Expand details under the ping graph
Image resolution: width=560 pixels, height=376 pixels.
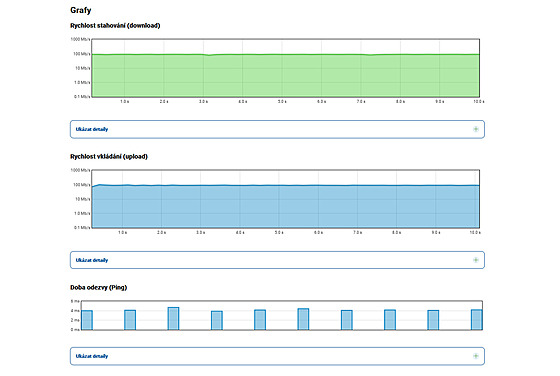(277, 356)
